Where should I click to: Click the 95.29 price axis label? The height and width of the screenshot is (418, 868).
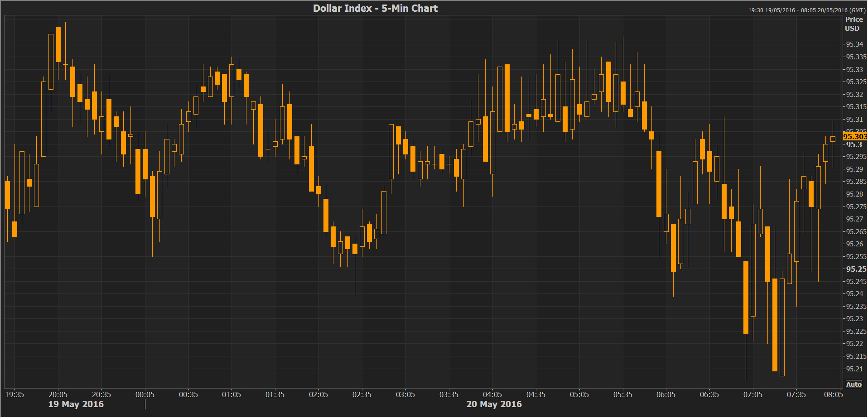pyautogui.click(x=854, y=169)
